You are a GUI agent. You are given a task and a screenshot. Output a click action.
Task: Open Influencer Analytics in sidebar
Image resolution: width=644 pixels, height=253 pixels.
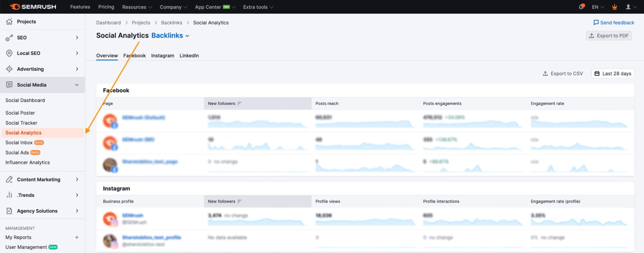pyautogui.click(x=28, y=163)
